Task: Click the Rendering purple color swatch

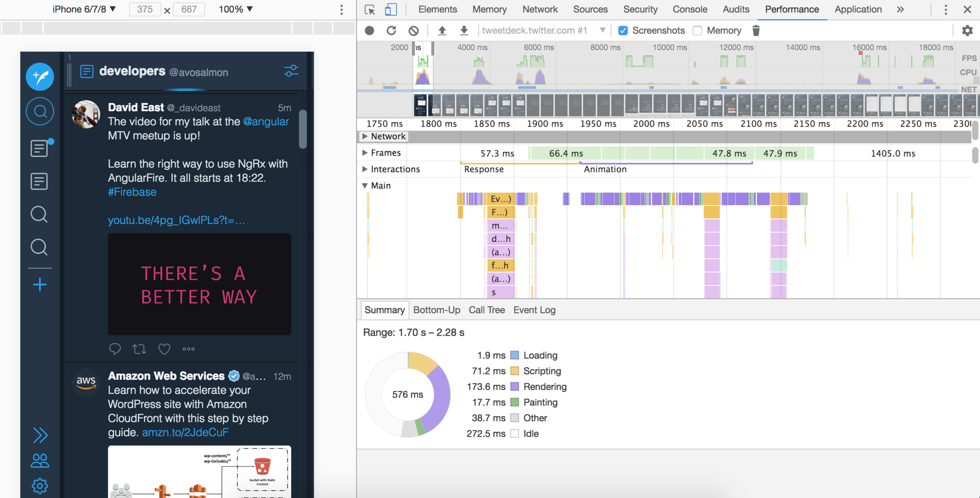Action: (515, 387)
